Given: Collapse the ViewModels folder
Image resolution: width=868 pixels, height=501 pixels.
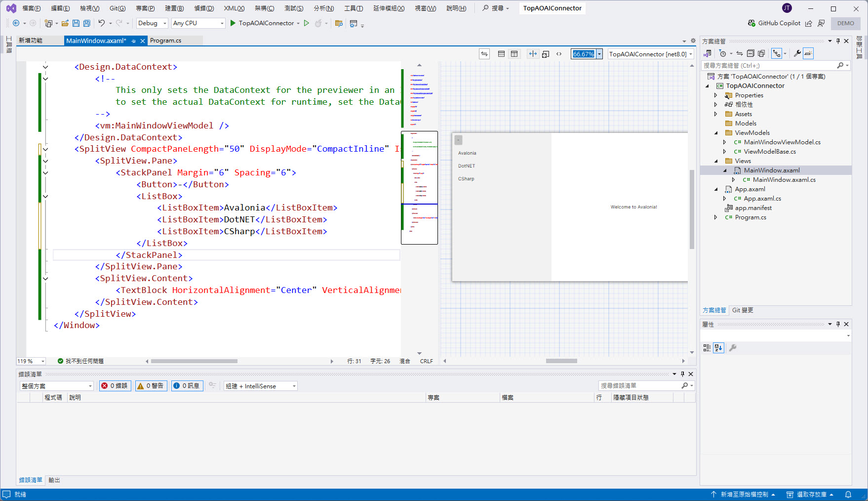Looking at the screenshot, I should 715,133.
